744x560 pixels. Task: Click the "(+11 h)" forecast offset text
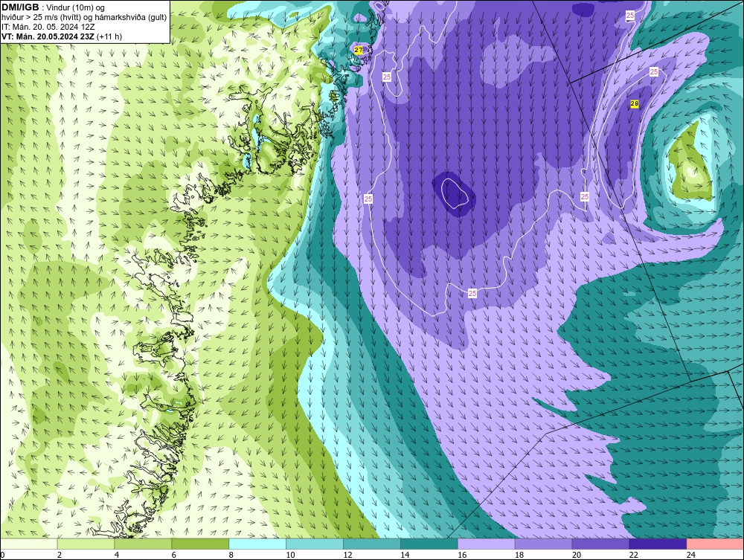[109, 36]
